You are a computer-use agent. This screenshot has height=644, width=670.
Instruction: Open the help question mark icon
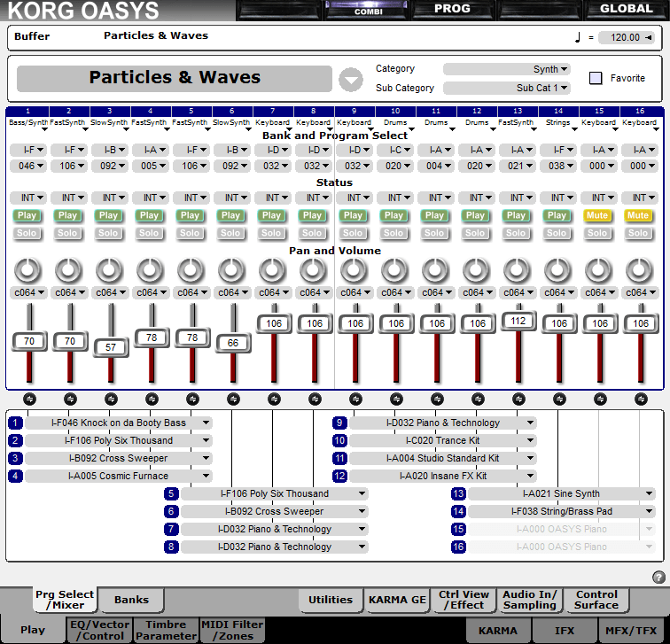coord(658,578)
